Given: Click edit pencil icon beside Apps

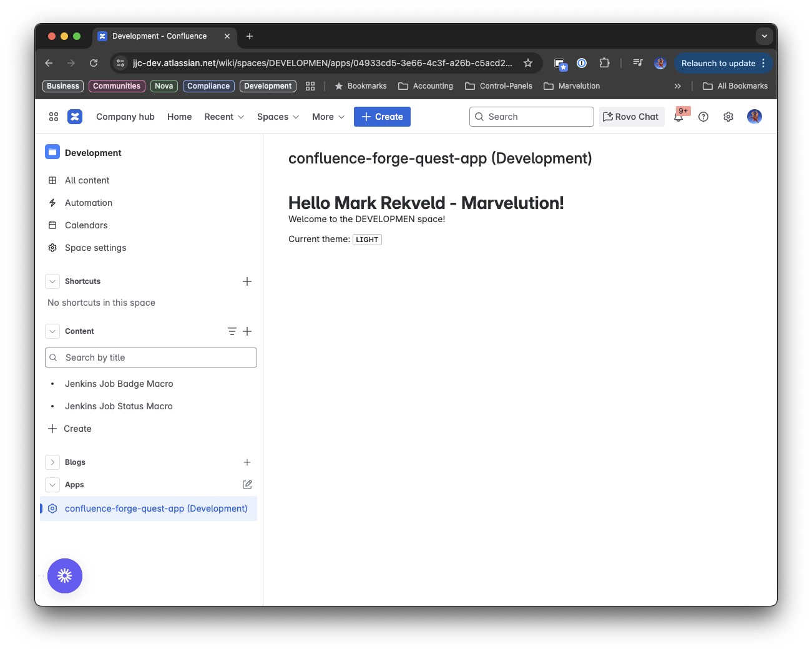Looking at the screenshot, I should (x=247, y=485).
